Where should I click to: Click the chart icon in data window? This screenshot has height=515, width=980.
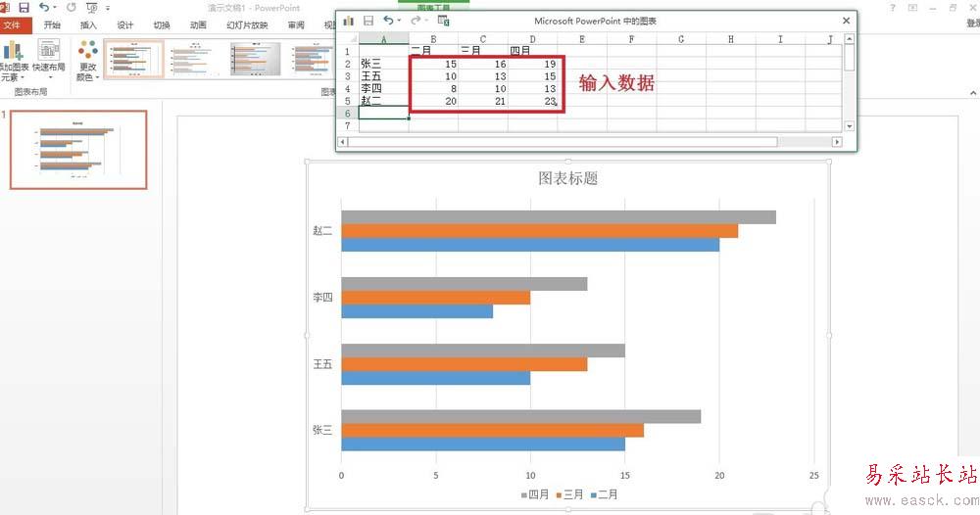pyautogui.click(x=348, y=22)
